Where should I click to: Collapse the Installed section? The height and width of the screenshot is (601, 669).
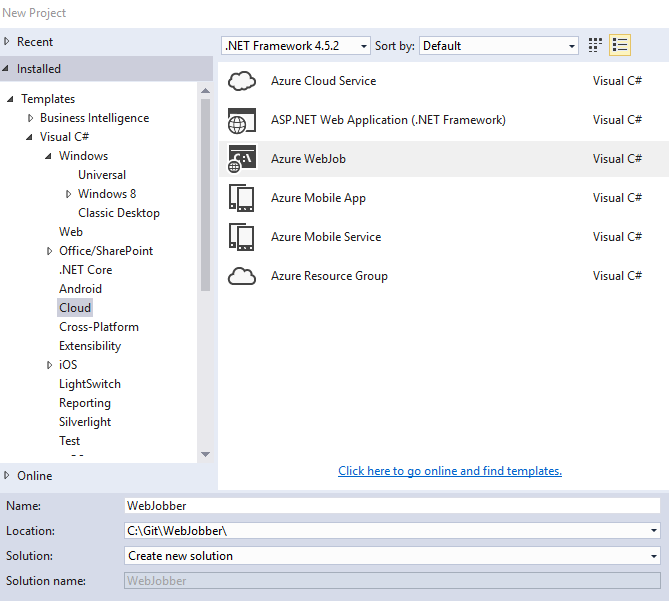[x=6, y=68]
